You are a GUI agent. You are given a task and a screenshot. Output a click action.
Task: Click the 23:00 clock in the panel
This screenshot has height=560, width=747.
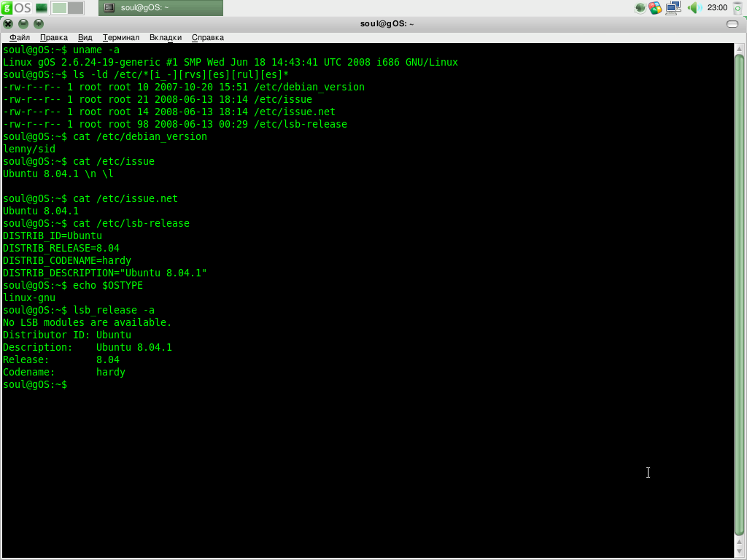point(717,7)
